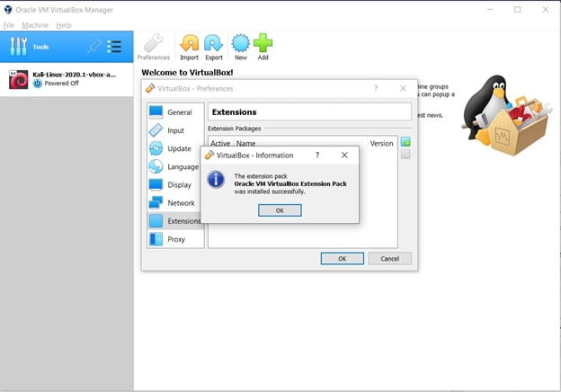
Task: Click the Input keyboard icon
Action: coord(156,130)
